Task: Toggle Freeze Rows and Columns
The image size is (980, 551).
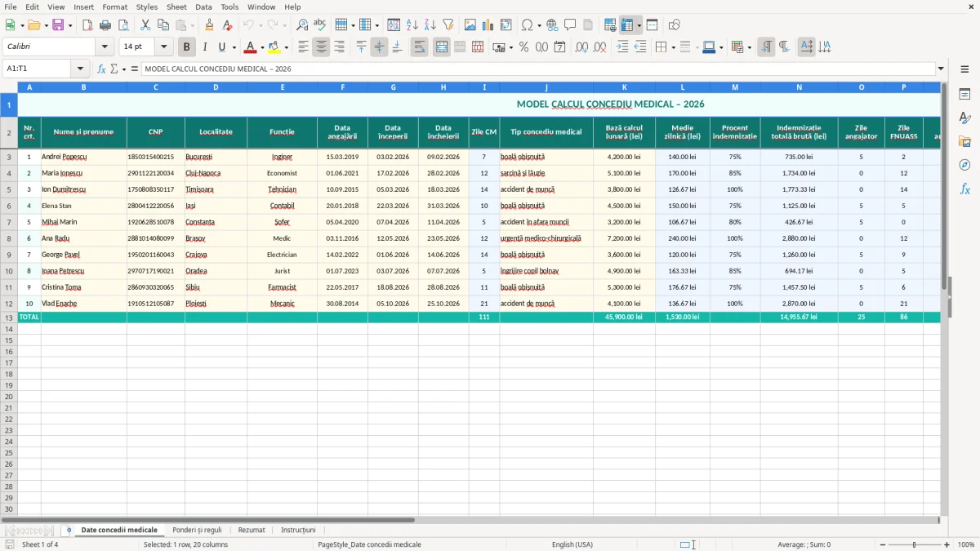Action: tap(627, 25)
